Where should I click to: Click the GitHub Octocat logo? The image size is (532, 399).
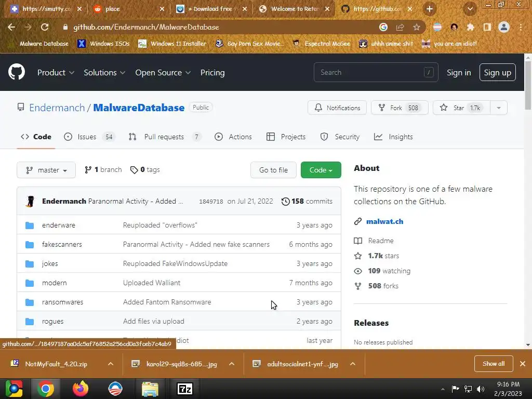[x=16, y=72]
